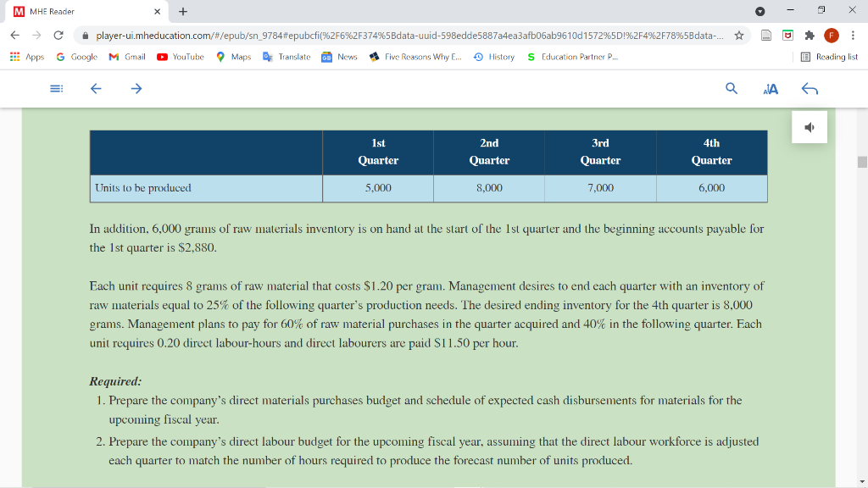Go forward using the reader's right arrow
This screenshot has width=868, height=488.
pyautogui.click(x=136, y=88)
